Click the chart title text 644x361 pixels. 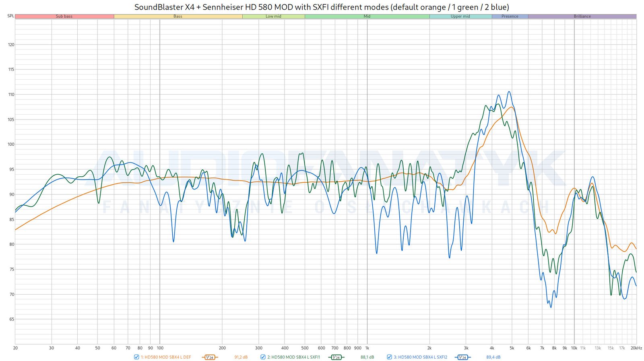(x=322, y=7)
